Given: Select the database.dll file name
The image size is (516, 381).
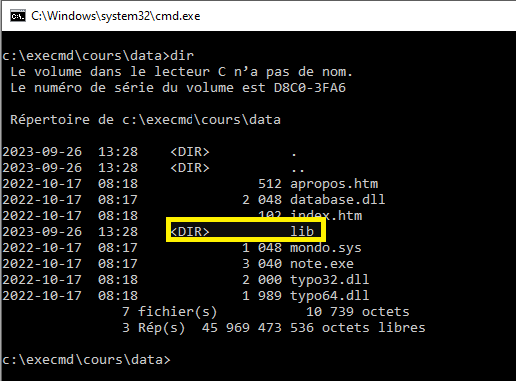Looking at the screenshot, I should [x=337, y=199].
